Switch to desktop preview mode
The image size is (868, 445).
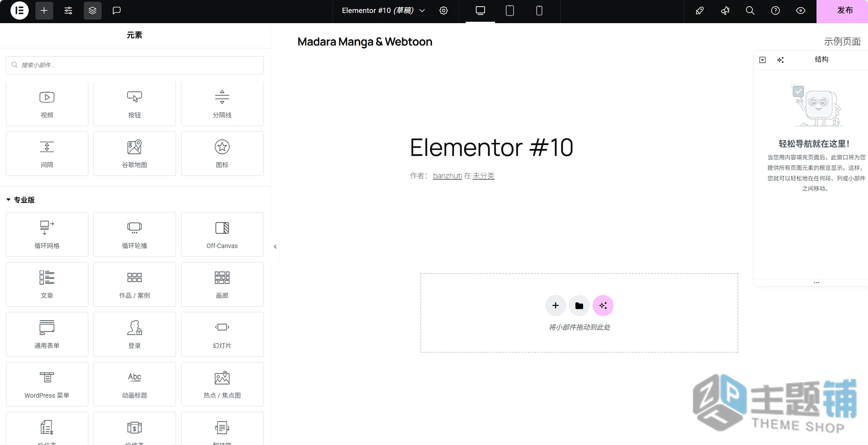480,11
